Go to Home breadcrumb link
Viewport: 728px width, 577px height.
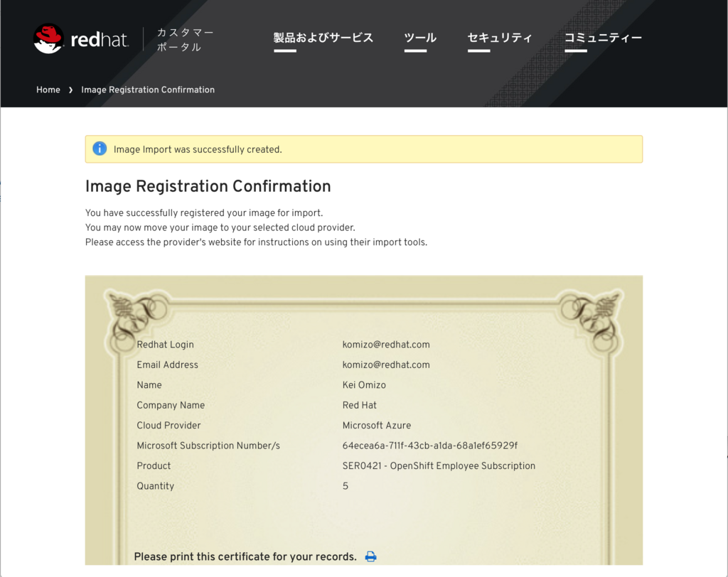click(48, 90)
